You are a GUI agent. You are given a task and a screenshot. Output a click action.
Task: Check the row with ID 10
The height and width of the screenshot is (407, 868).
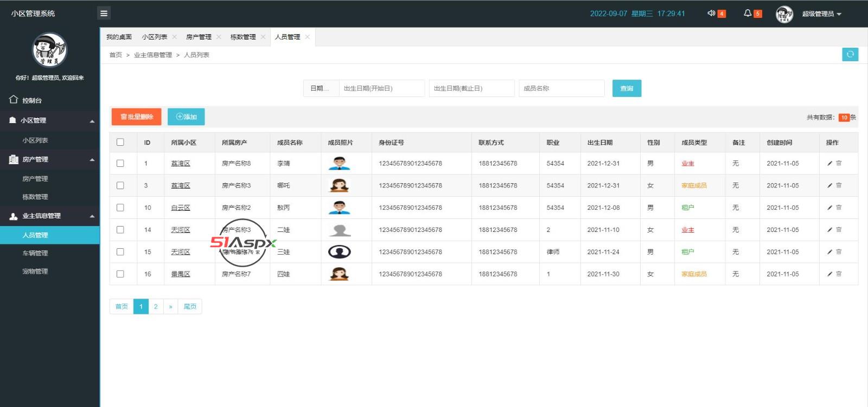[120, 208]
